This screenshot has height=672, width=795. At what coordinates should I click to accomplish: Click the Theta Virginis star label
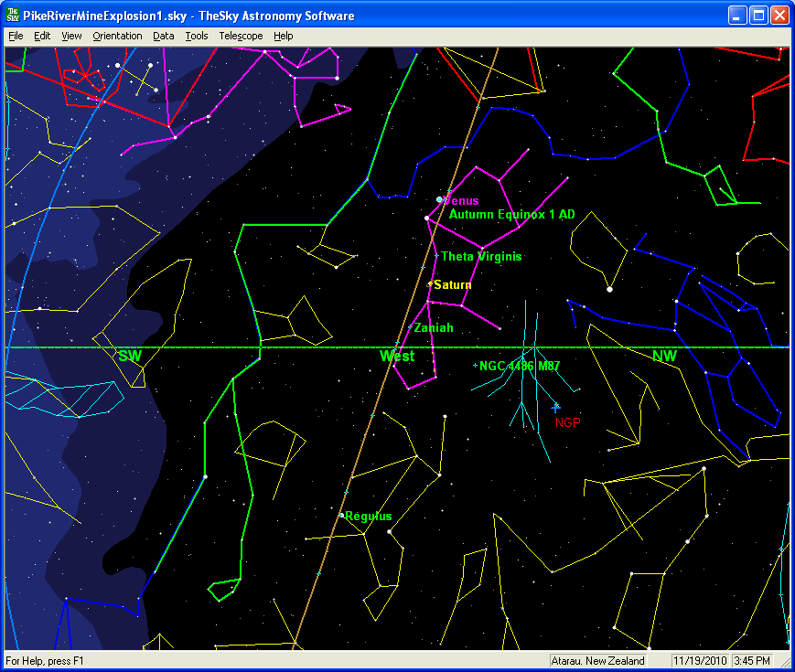481,257
